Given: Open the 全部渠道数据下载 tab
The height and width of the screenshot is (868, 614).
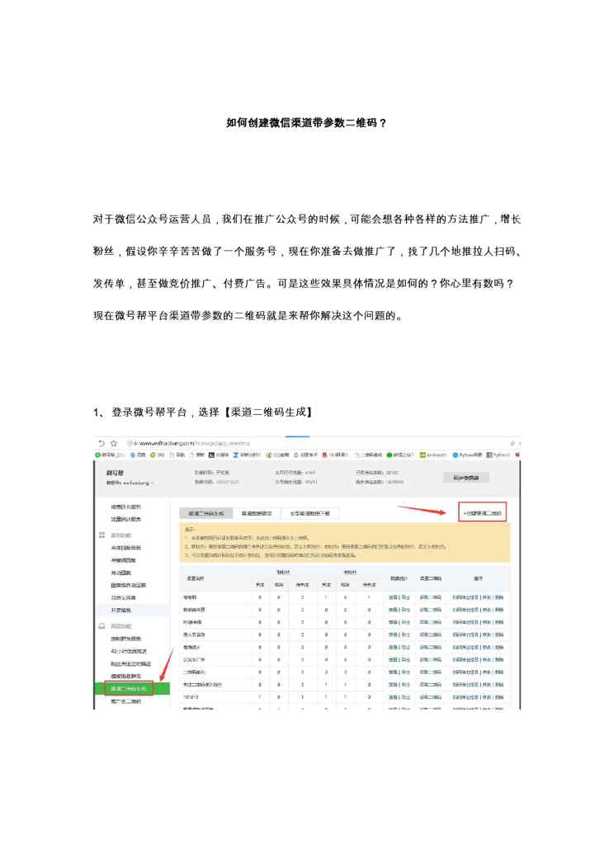Looking at the screenshot, I should point(309,513).
